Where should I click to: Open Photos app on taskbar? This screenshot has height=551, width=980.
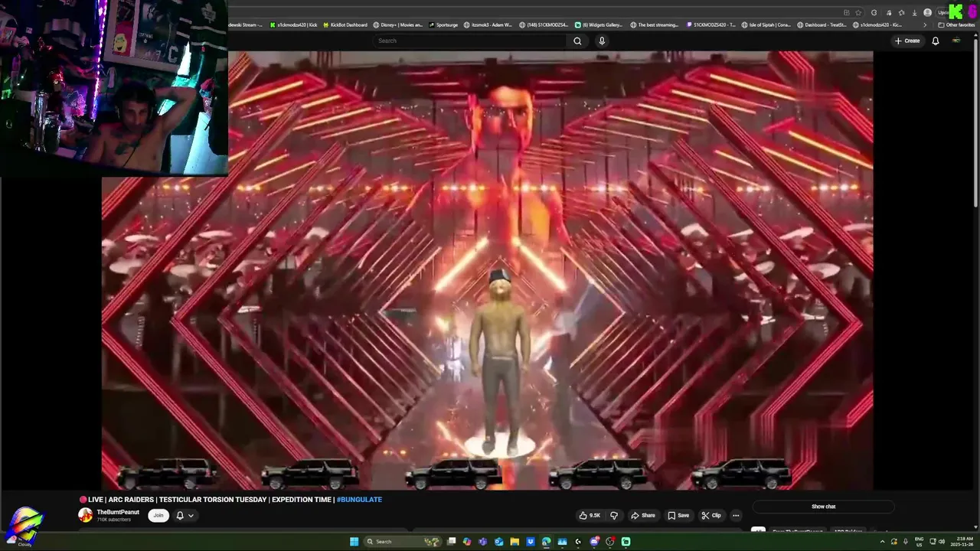tap(562, 542)
